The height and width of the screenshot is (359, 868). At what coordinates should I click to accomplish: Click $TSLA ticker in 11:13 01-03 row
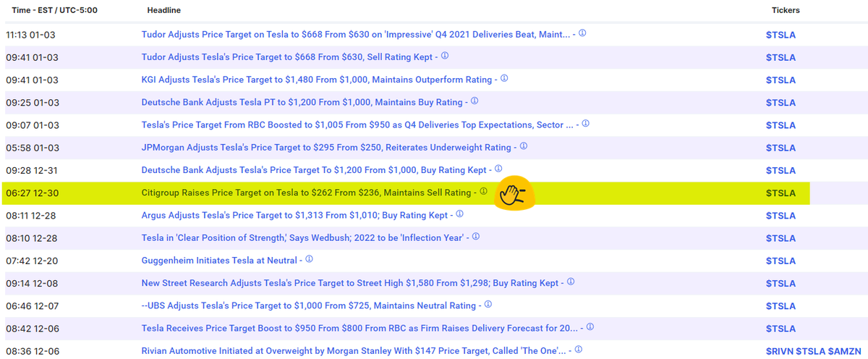click(780, 35)
